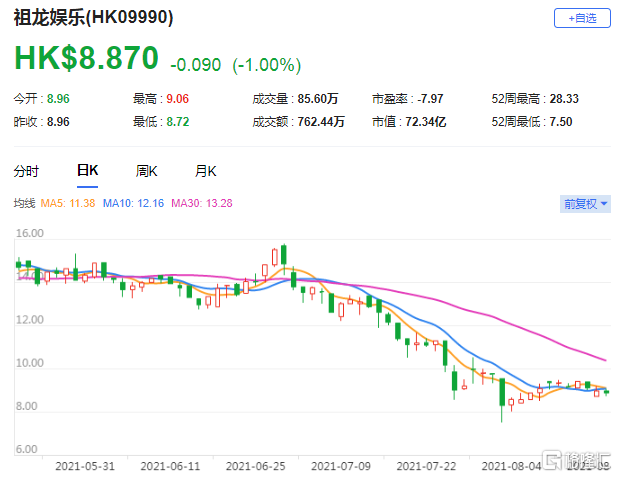Image resolution: width=617 pixels, height=477 pixels.
Task: Click the 52周最低 value 7.50
Action: tap(561, 122)
